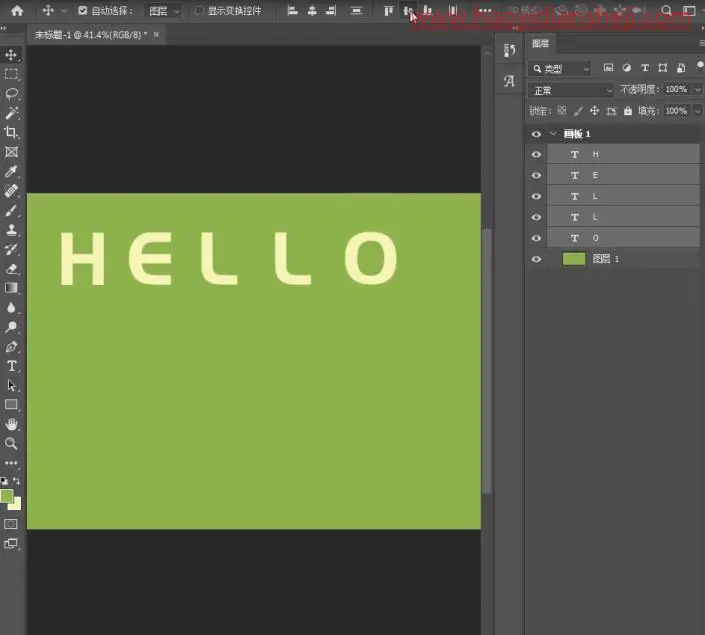Open the 填充 fill slider dropdown arrow
Viewport: 705px width, 635px height.
click(x=697, y=111)
